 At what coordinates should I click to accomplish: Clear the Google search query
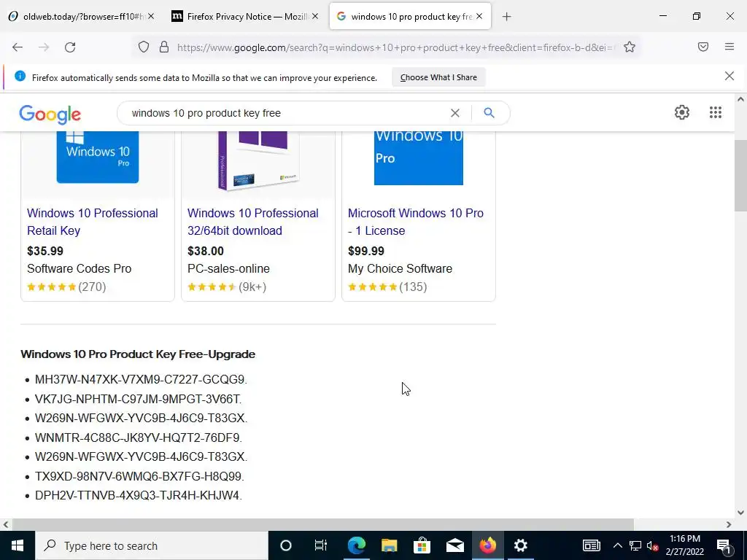coord(455,113)
